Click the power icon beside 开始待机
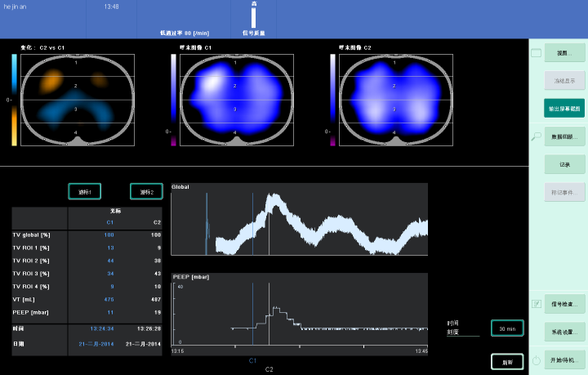 [537, 360]
